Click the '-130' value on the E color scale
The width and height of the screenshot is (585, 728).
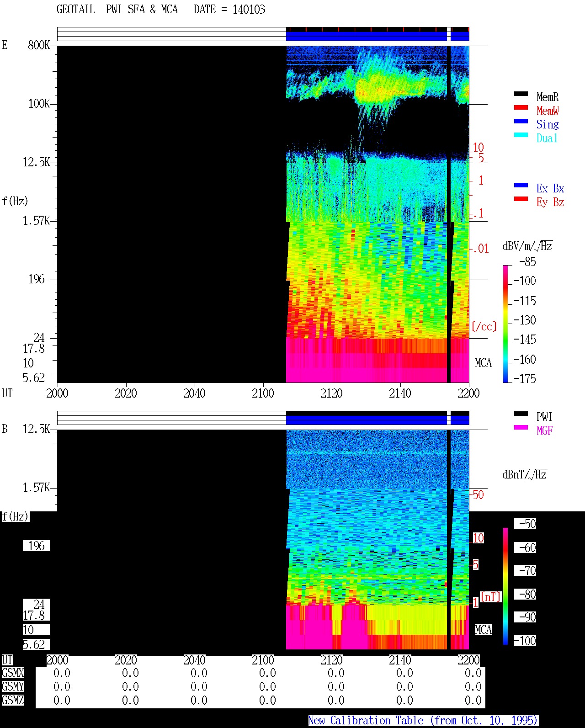[525, 320]
